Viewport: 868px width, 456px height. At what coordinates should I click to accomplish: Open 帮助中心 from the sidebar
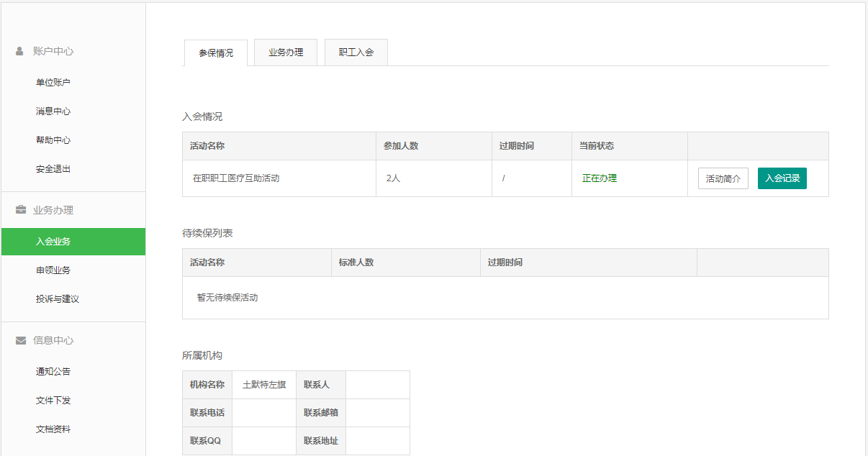(x=53, y=140)
